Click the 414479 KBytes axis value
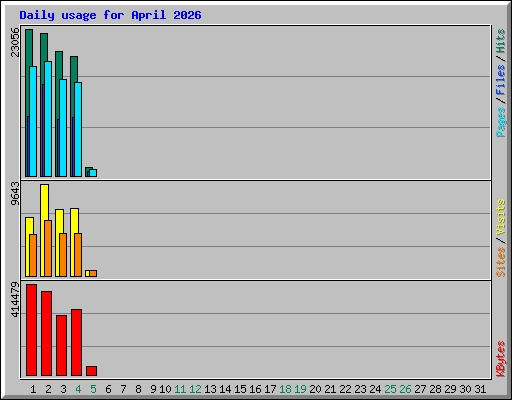The height and width of the screenshot is (400, 512). pos(15,300)
